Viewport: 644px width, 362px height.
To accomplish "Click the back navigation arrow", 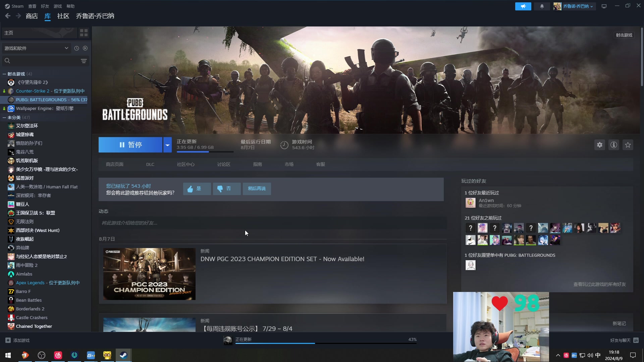I will tap(8, 16).
